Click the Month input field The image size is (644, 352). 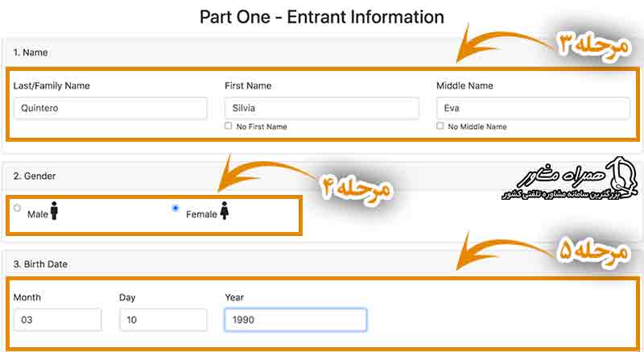57,320
